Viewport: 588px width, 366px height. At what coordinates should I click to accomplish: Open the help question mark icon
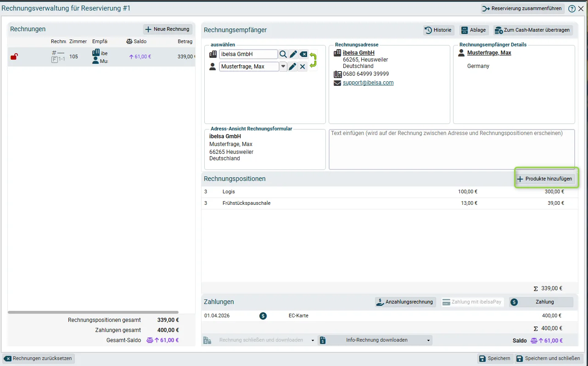tap(572, 9)
